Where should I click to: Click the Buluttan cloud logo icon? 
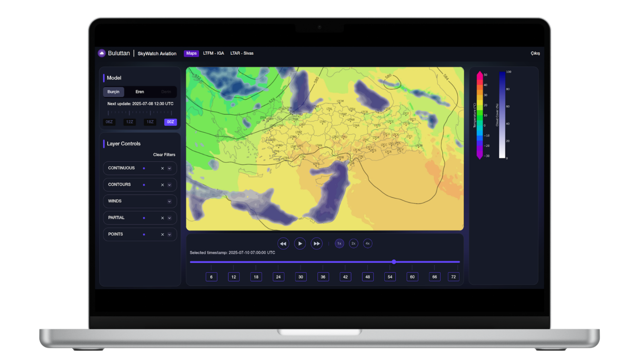tap(102, 53)
